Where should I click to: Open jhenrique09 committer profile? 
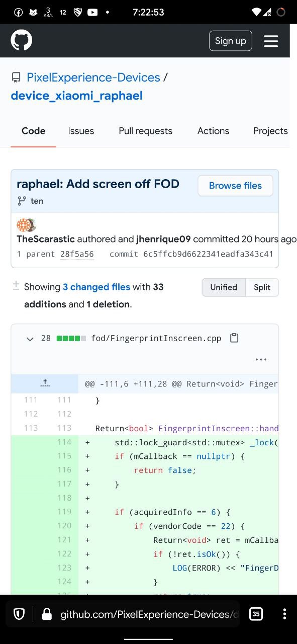tap(163, 239)
